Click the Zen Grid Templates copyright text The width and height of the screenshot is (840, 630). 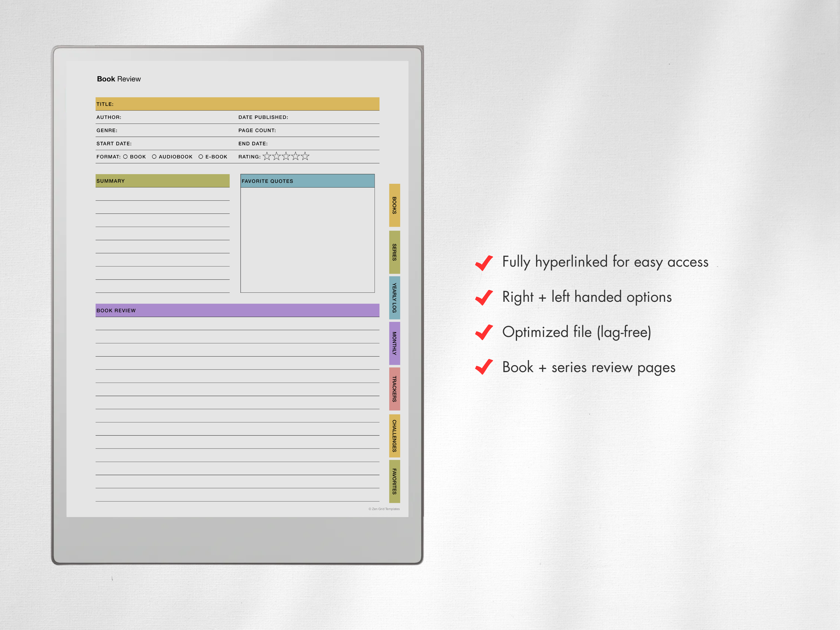pos(384,509)
